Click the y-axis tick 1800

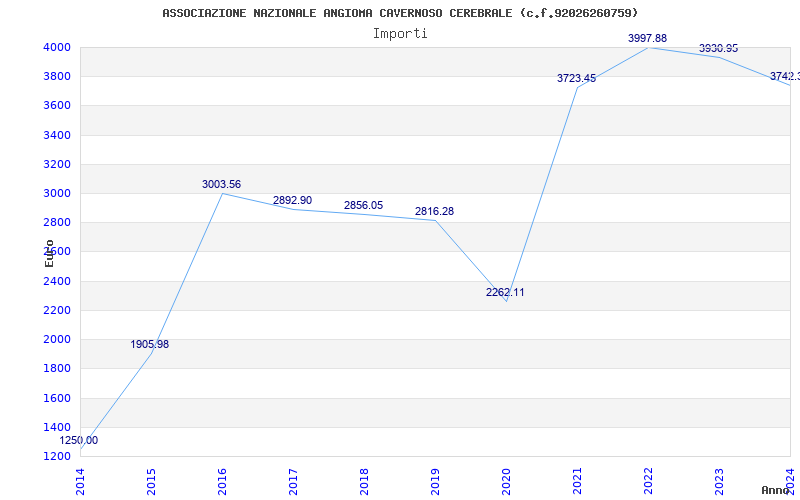(57, 368)
